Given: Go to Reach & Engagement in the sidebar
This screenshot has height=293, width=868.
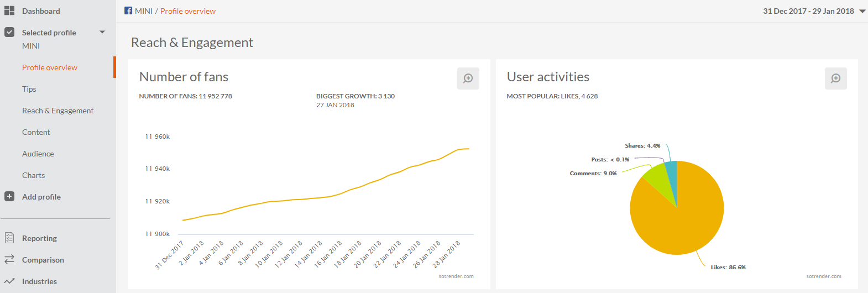Looking at the screenshot, I should tap(58, 111).
